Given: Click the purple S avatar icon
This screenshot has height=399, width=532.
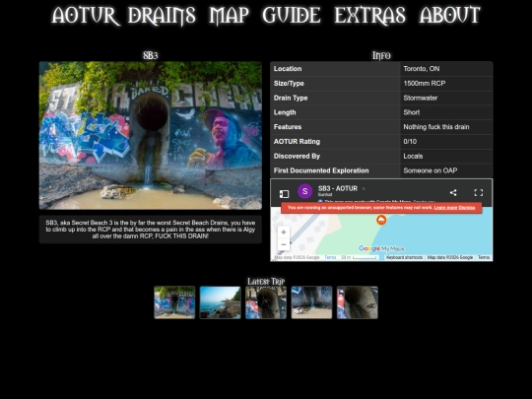Looking at the screenshot, I should (x=304, y=191).
